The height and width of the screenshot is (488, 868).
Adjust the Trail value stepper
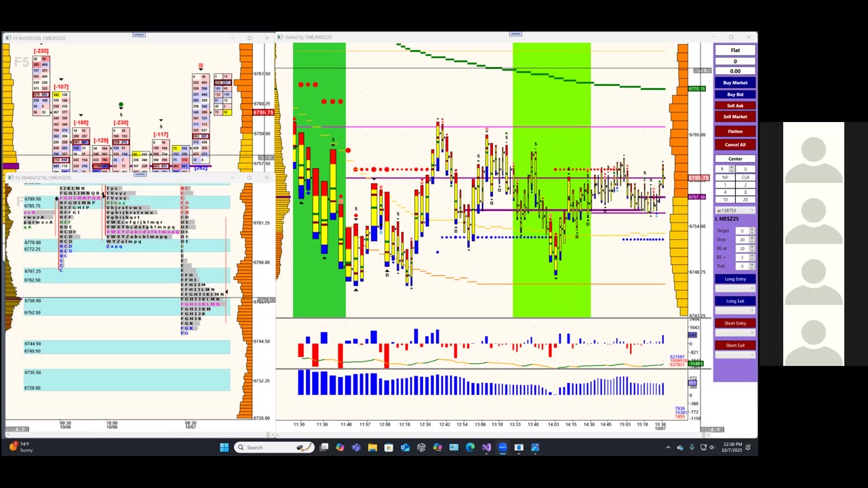coord(752,266)
